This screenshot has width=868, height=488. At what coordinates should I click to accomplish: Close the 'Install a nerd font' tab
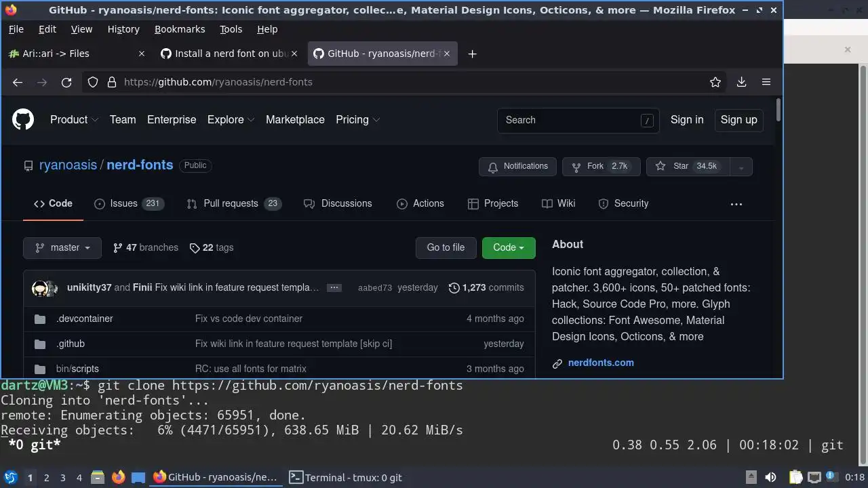[x=295, y=54]
